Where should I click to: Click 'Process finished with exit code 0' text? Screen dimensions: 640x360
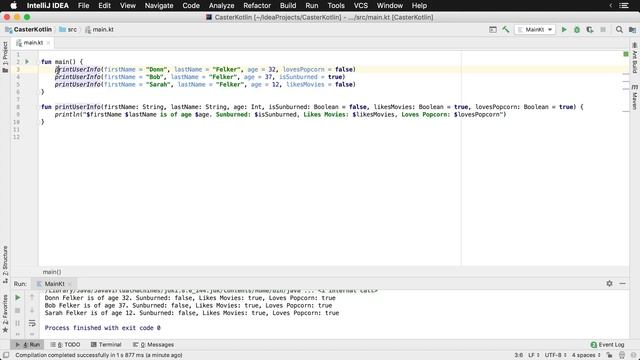coord(102,328)
